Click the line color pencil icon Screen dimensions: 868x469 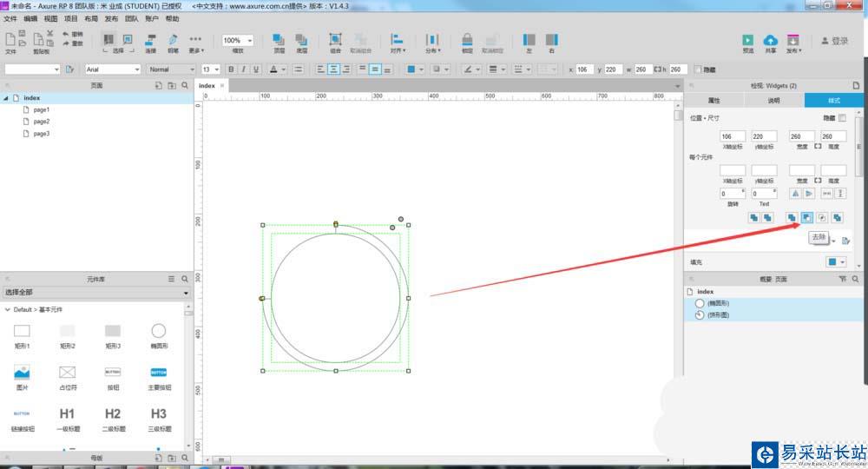point(469,69)
